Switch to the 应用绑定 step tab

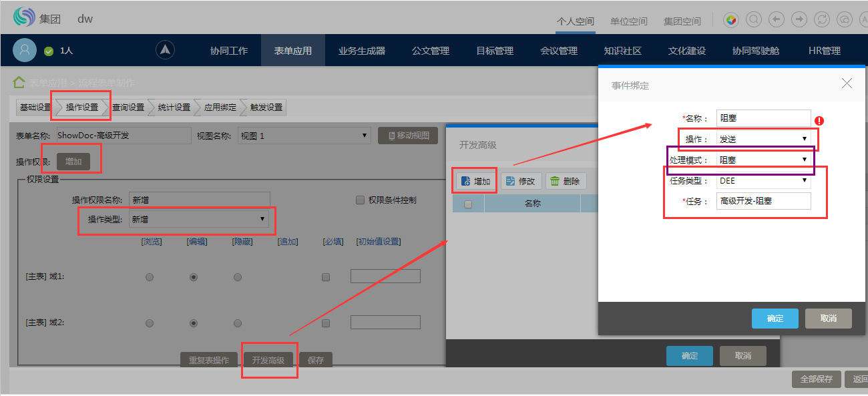tap(220, 108)
